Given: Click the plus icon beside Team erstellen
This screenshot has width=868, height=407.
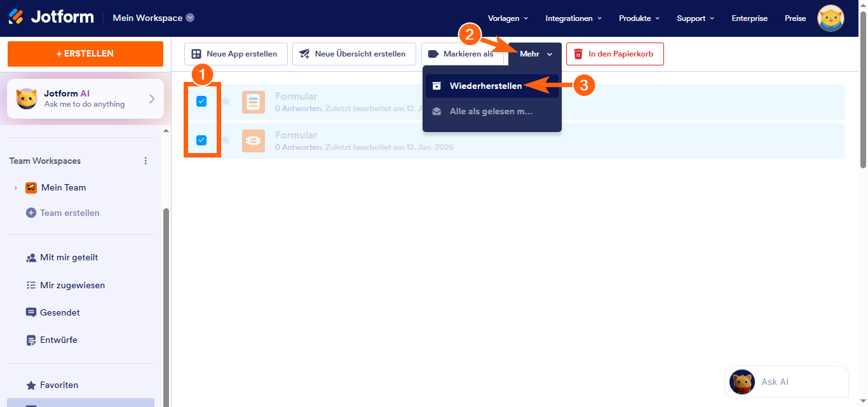Looking at the screenshot, I should [31, 213].
